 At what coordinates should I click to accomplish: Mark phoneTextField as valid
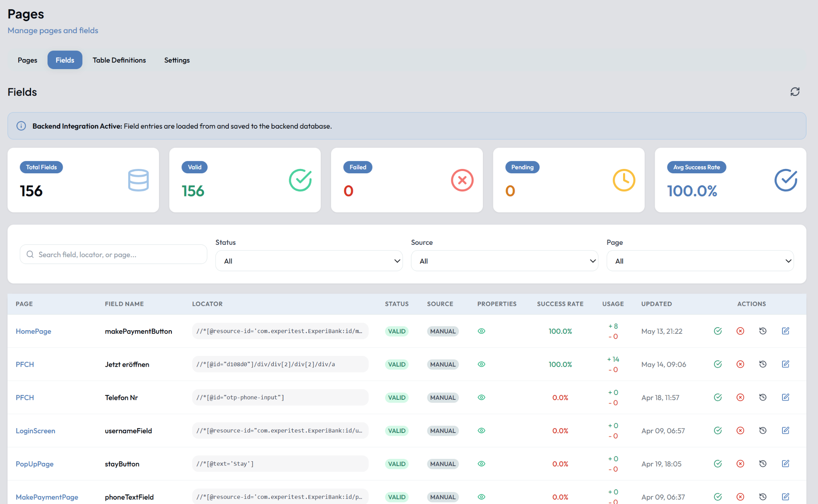(718, 497)
